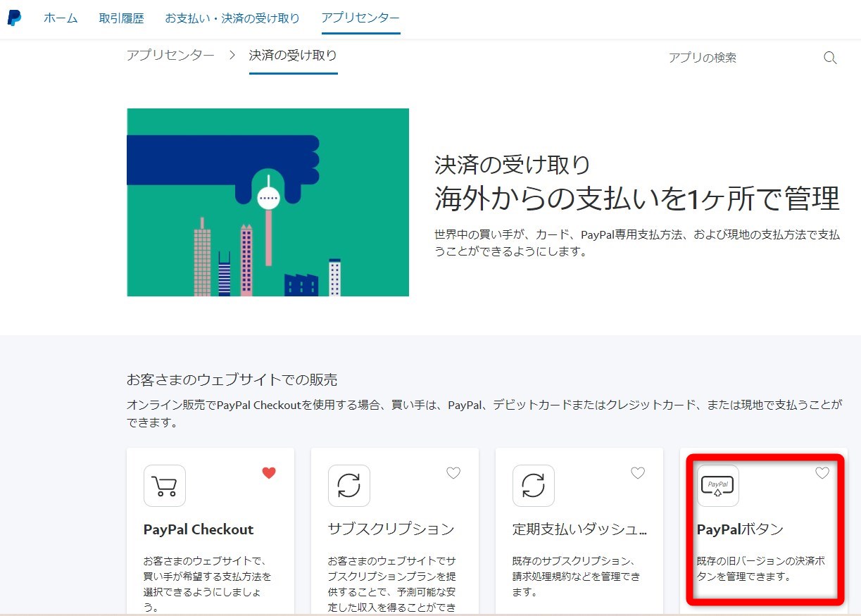The image size is (861, 616).
Task: Open the search magnifier icon
Action: click(830, 58)
